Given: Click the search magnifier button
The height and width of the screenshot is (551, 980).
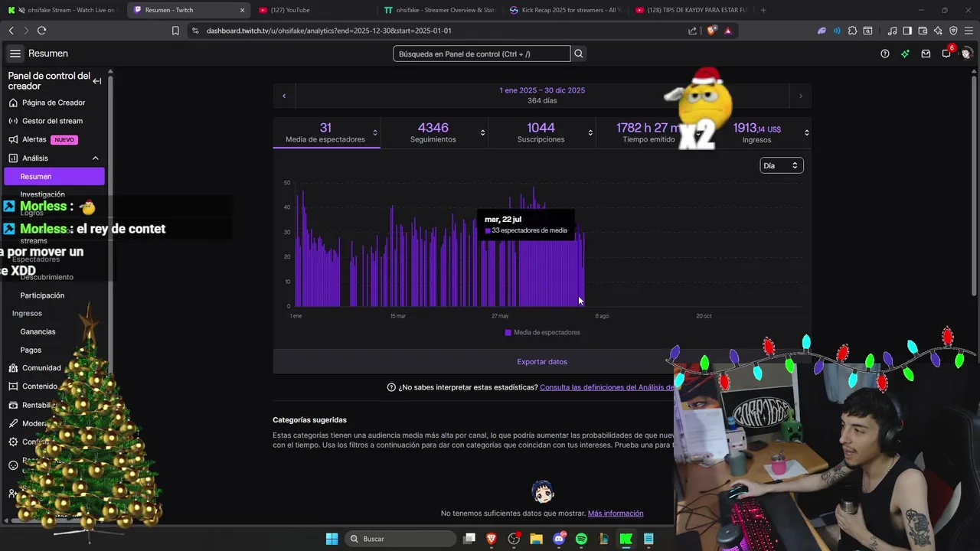Looking at the screenshot, I should pos(579,54).
